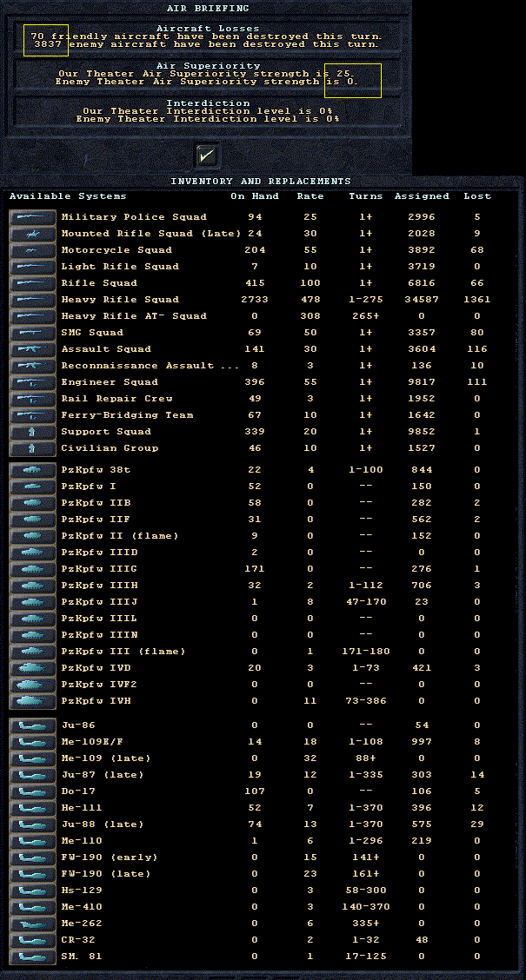Screen dimensions: 526x980
Task: Click the 'PzKpfw IIIN' row name
Action: tap(99, 635)
